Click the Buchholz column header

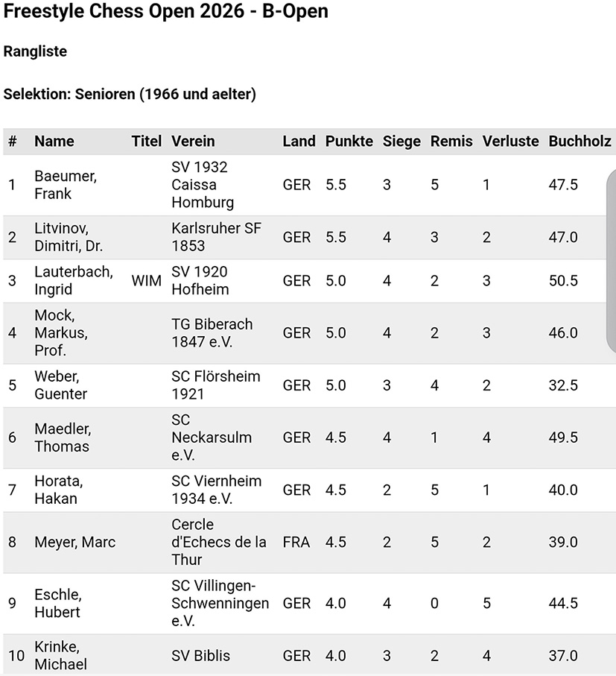[580, 141]
